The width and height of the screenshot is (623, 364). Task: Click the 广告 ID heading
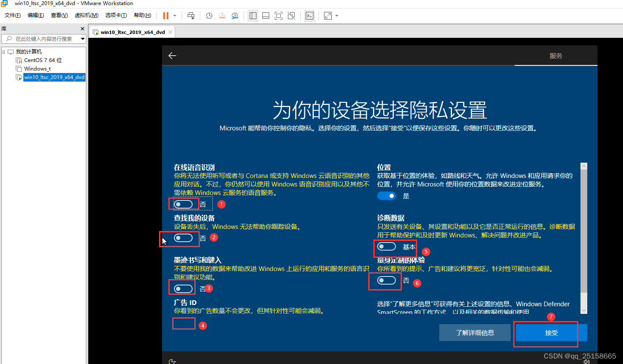[x=185, y=303]
